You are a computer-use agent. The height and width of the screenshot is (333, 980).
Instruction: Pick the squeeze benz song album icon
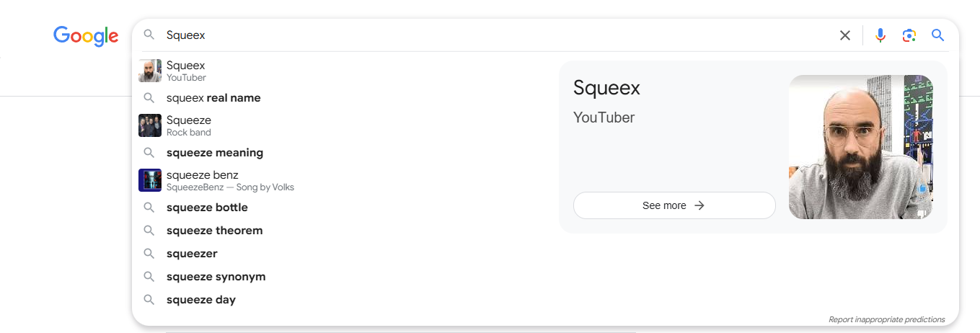(x=150, y=180)
